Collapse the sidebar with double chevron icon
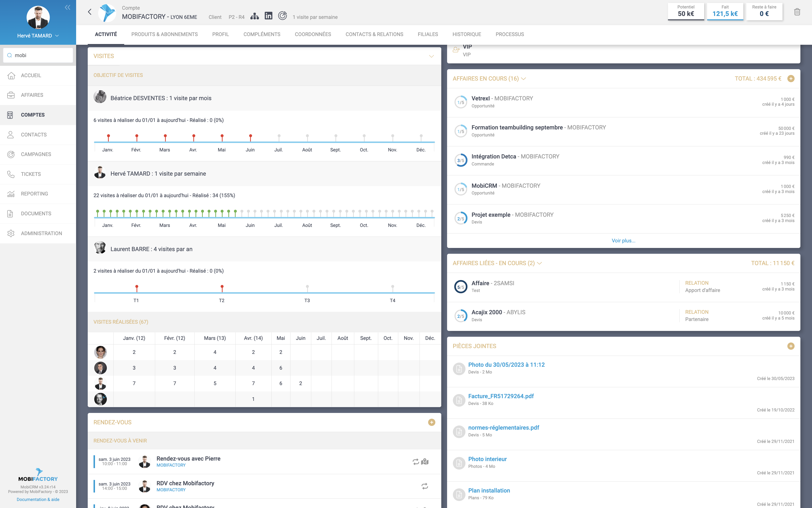The height and width of the screenshot is (508, 812). pos(67,7)
